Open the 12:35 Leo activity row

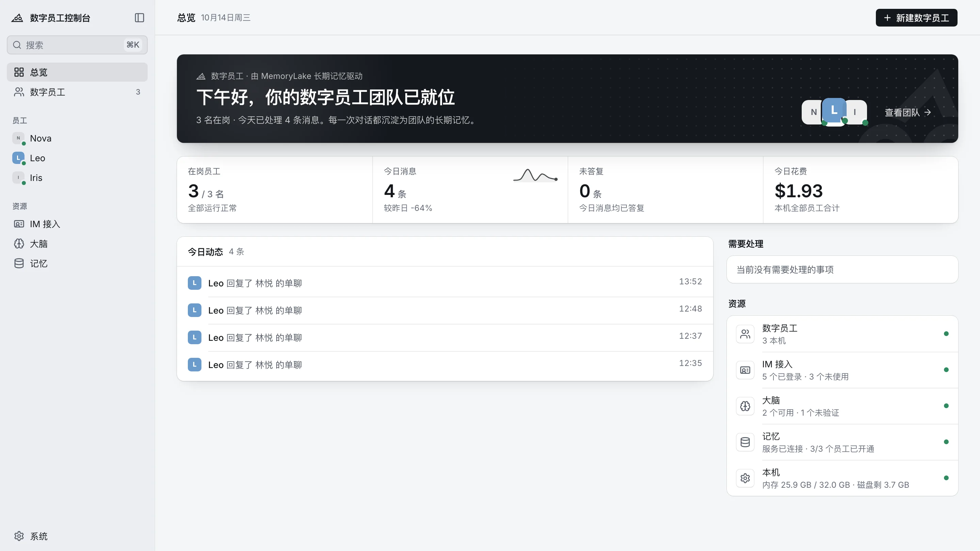[x=445, y=365]
